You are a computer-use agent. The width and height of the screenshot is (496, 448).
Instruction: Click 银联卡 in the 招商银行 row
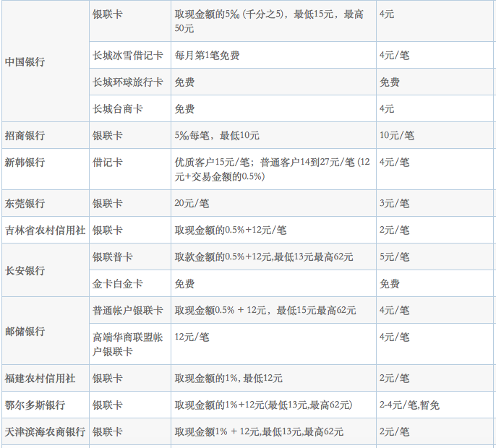[107, 136]
